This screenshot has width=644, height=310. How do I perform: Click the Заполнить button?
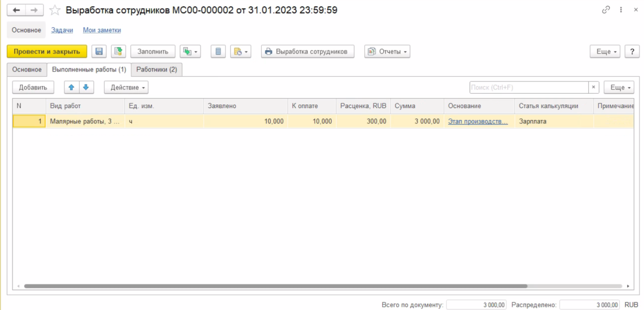pos(153,51)
